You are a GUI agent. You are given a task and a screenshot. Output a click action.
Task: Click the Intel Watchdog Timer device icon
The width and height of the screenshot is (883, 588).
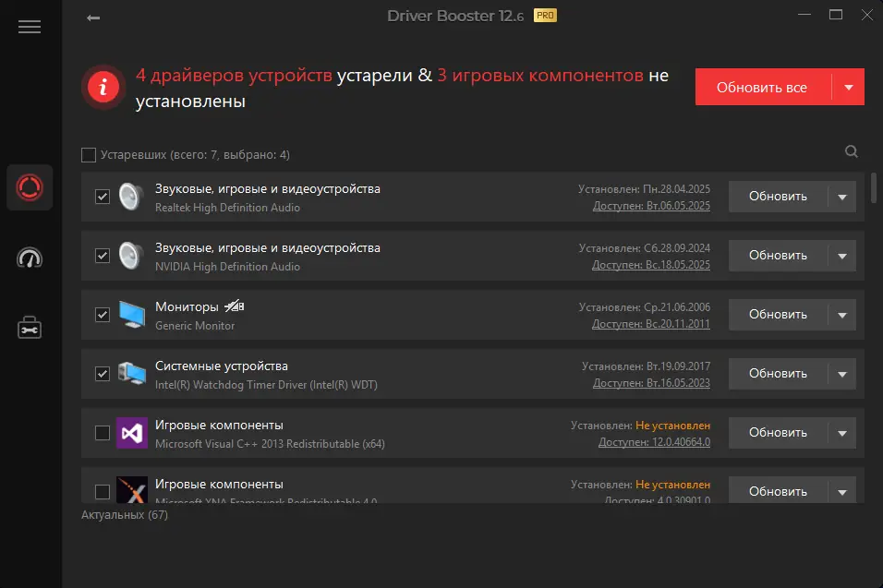click(x=132, y=374)
